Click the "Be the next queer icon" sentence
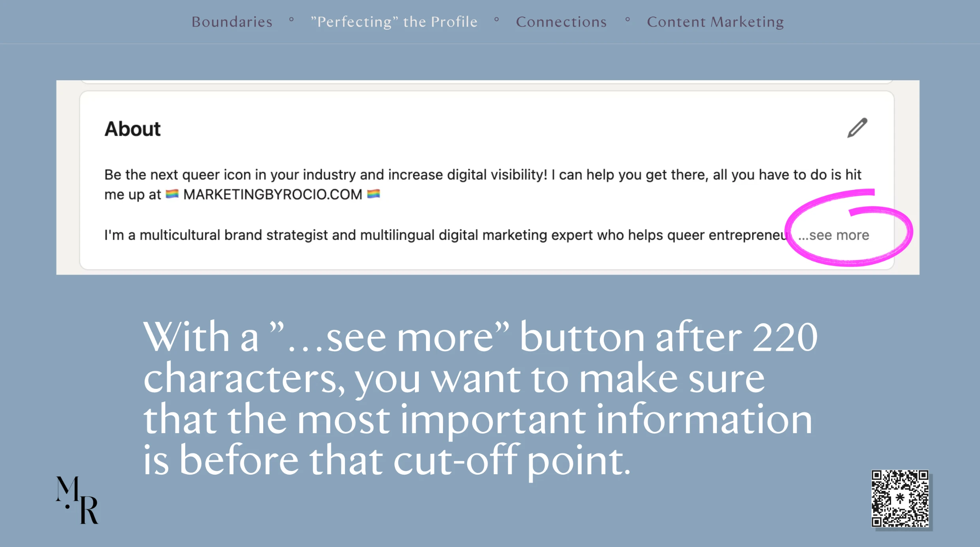 point(483,185)
